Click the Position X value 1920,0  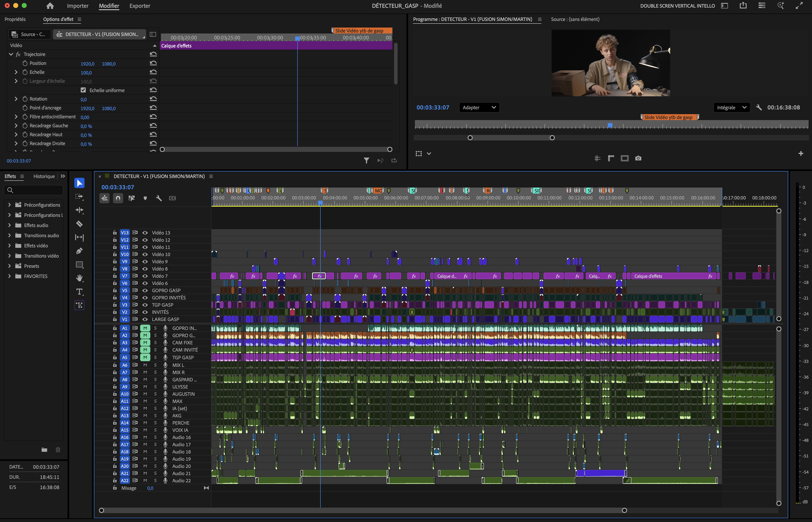pyautogui.click(x=87, y=64)
